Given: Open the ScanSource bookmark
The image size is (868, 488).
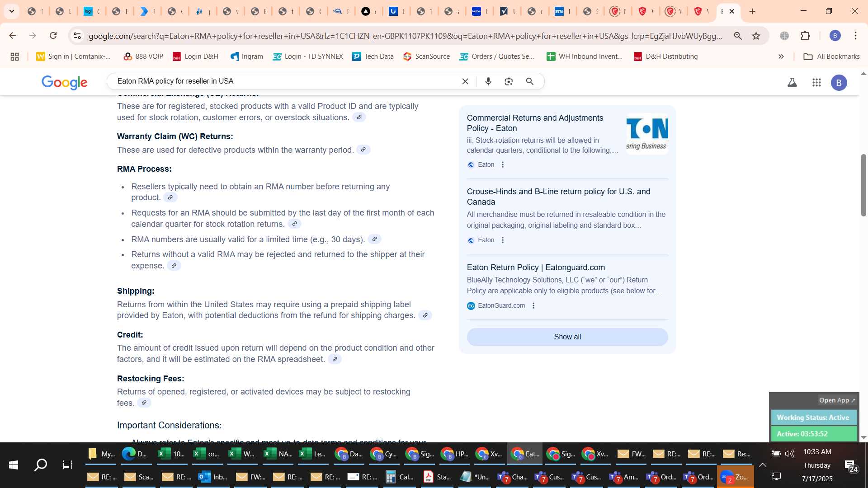Looking at the screenshot, I should click(426, 56).
